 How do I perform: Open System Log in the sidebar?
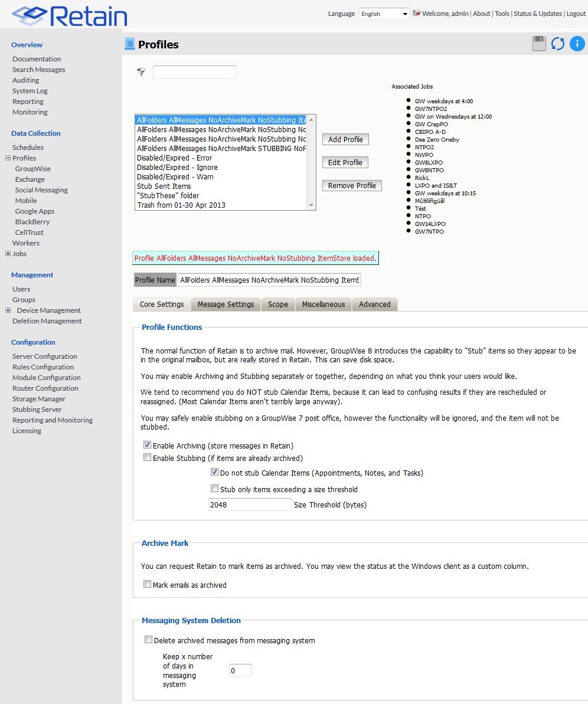click(x=30, y=91)
